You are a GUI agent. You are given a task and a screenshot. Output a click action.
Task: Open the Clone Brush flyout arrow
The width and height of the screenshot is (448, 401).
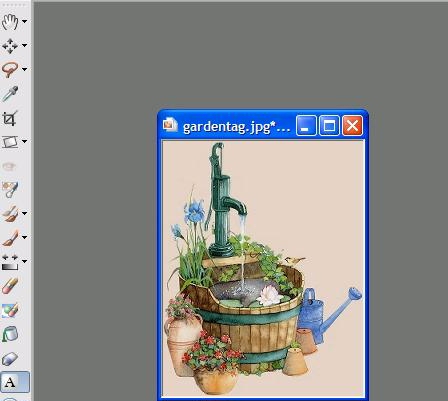[x=24, y=213]
